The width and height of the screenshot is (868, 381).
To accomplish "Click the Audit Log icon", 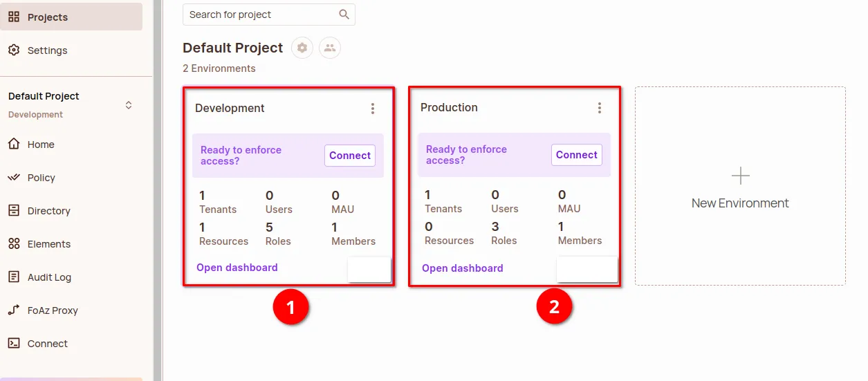I will coord(14,277).
